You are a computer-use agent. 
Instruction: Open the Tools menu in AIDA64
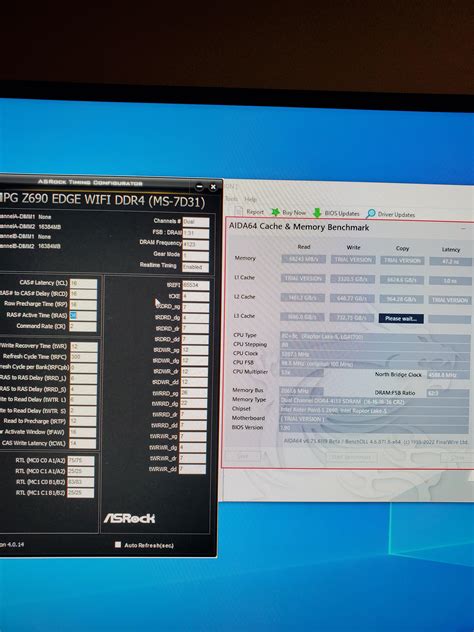tap(232, 199)
